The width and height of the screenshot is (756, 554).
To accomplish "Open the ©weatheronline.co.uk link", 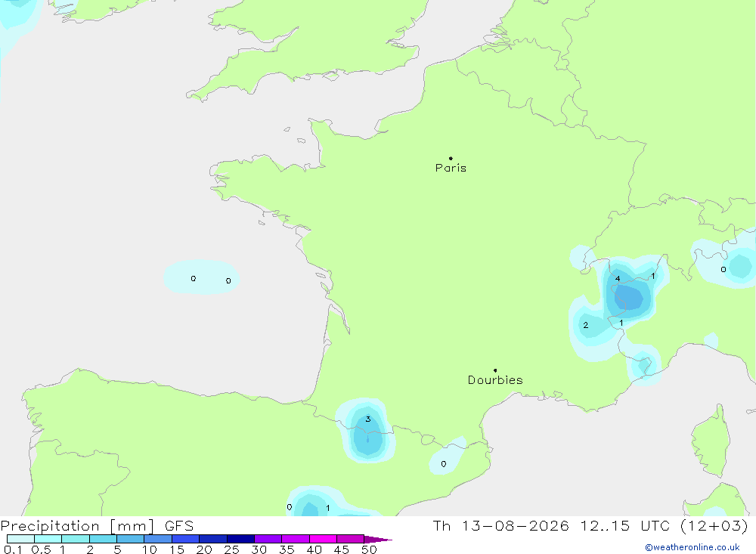I will click(692, 547).
